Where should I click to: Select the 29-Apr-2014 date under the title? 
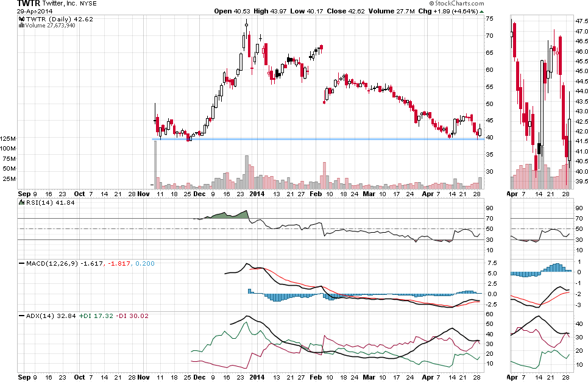[x=35, y=11]
